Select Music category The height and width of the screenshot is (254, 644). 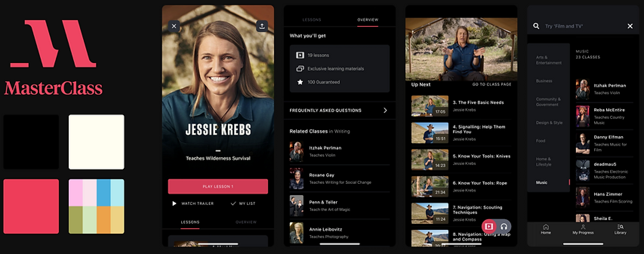tap(542, 183)
